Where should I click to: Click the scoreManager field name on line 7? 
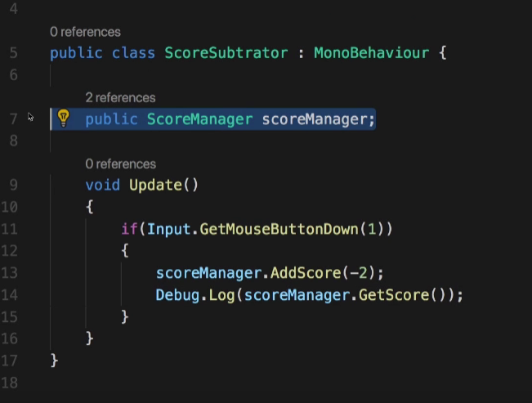(x=315, y=119)
